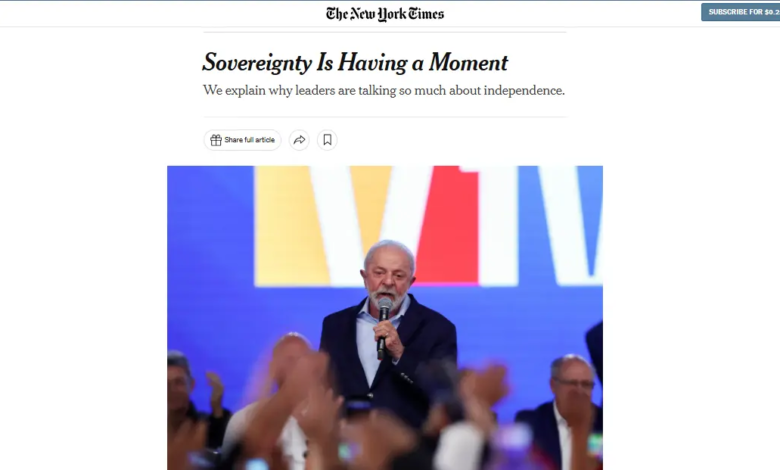Image resolution: width=780 pixels, height=470 pixels.
Task: Click the word Sovereignty in the headline
Action: point(257,64)
